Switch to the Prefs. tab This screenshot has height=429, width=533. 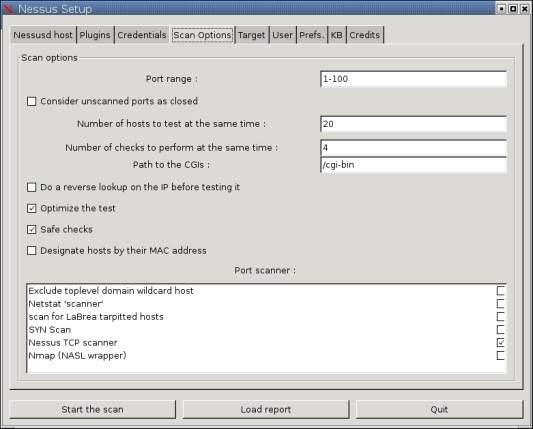(x=311, y=35)
